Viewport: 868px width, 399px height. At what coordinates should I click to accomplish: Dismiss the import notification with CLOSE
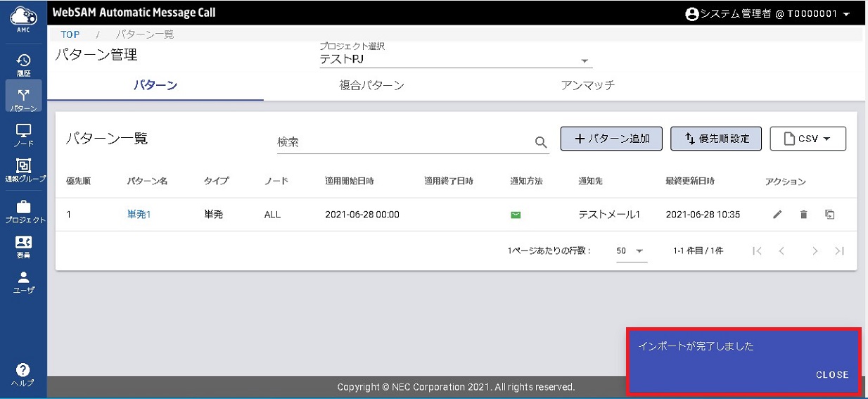coord(831,375)
